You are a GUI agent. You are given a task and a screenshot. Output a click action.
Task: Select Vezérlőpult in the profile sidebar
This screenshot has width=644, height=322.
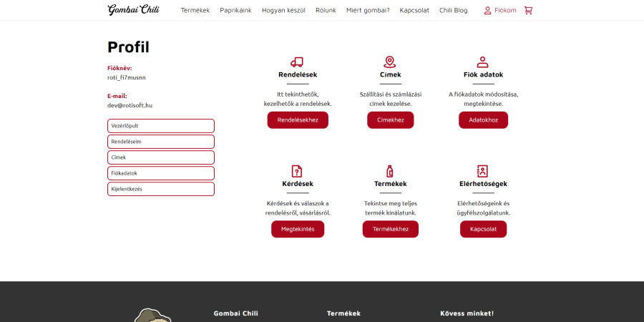click(161, 126)
